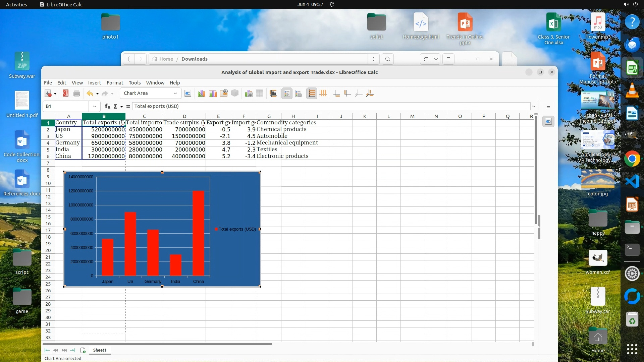Click the All Axes toolbar icon
Screen dimensions: 644x362
pyautogui.click(x=370, y=94)
